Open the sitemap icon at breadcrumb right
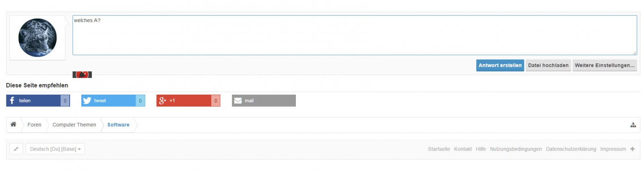This screenshot has width=644, height=170. [633, 125]
